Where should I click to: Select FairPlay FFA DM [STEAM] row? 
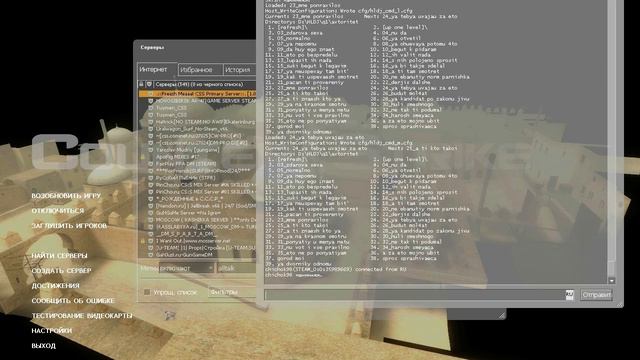[198, 164]
